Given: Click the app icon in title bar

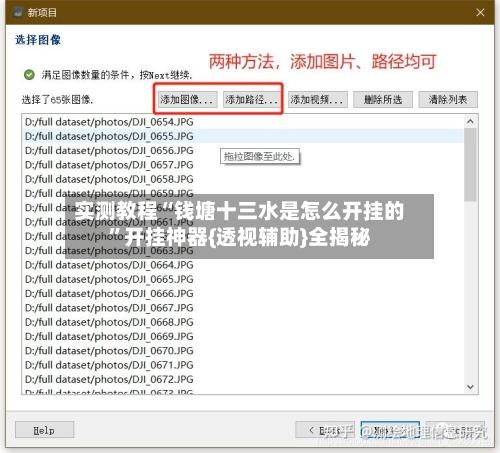Looking at the screenshot, I should (x=18, y=12).
